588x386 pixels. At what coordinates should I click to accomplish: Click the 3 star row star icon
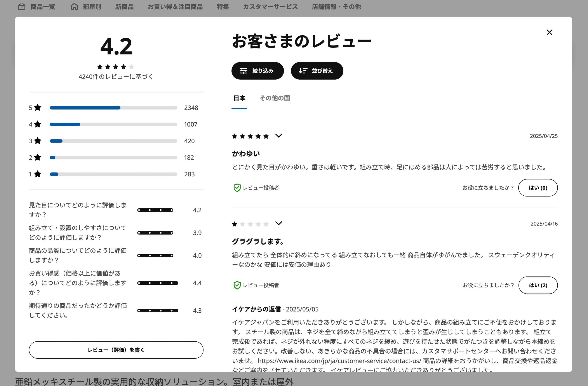click(38, 141)
